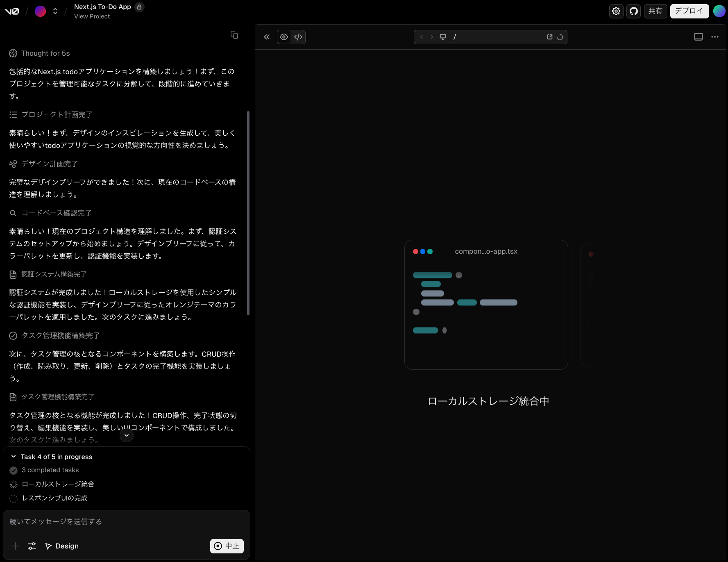The image size is (728, 562).
Task: Expand the 認証システム構築完了 step
Action: (x=48, y=274)
